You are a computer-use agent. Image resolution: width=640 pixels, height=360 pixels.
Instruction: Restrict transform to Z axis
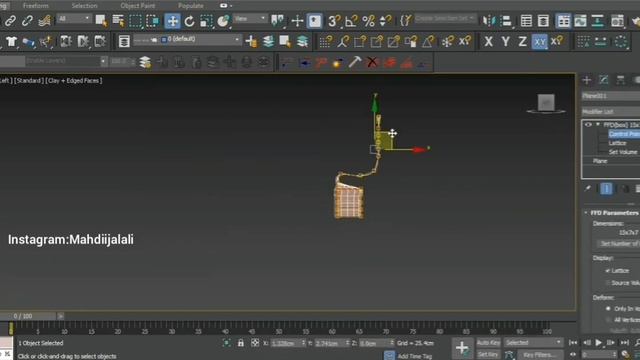click(x=522, y=42)
